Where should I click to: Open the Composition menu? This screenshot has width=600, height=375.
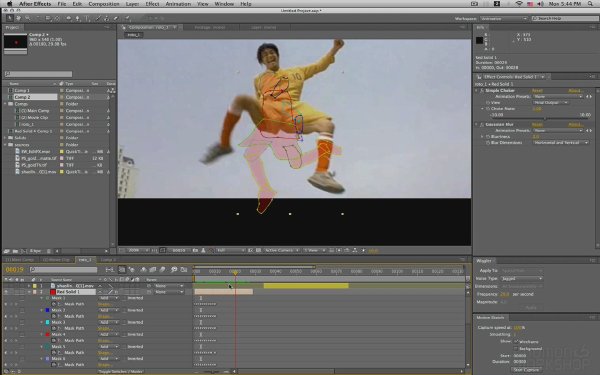pos(104,4)
